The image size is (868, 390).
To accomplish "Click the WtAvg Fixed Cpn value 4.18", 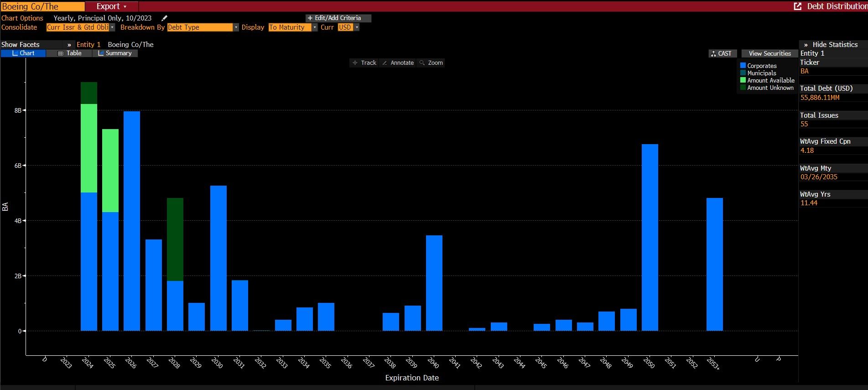I will tap(807, 151).
